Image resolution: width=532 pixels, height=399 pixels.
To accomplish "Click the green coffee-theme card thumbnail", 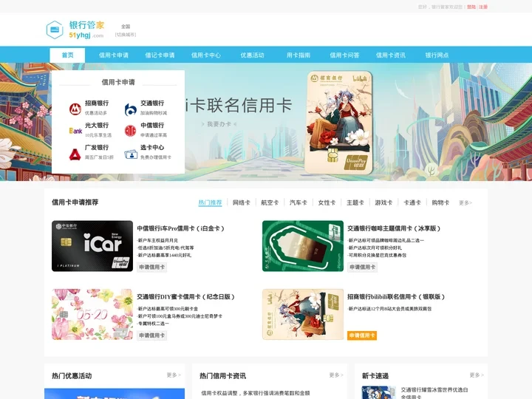I will pos(303,246).
